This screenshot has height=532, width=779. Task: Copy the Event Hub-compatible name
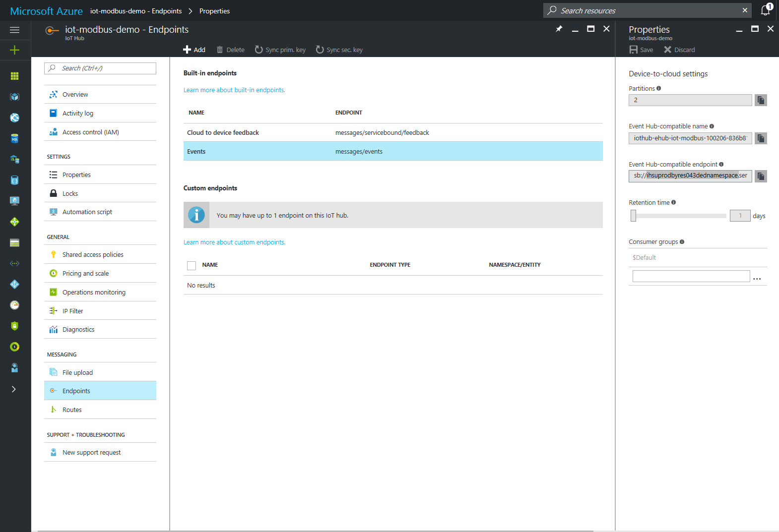point(761,138)
